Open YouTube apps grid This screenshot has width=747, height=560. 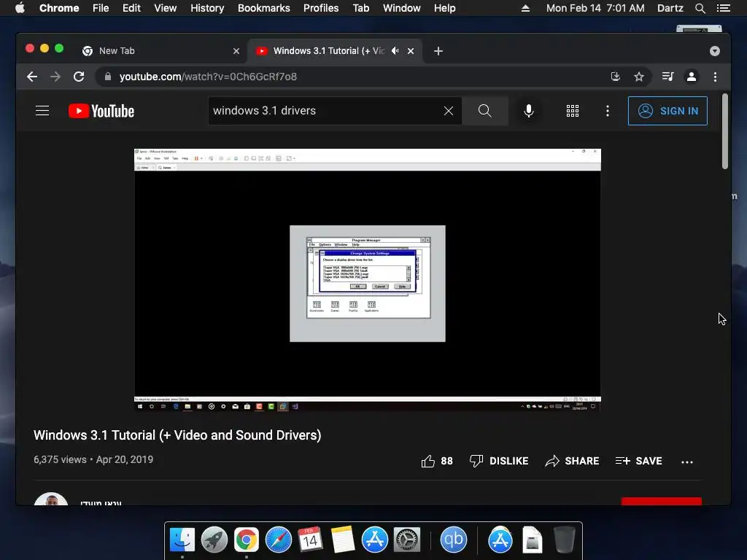coord(573,111)
